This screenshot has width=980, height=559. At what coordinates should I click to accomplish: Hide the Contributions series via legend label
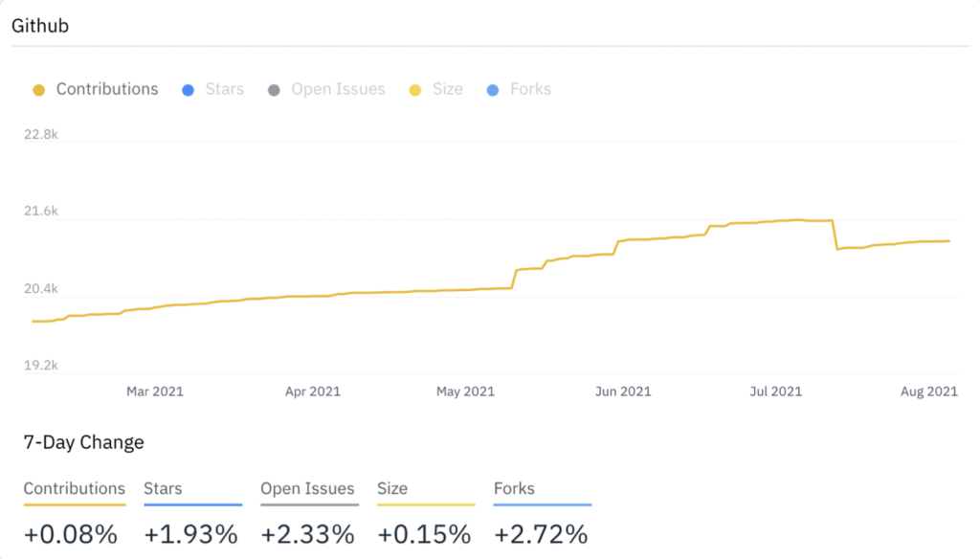pyautogui.click(x=107, y=89)
